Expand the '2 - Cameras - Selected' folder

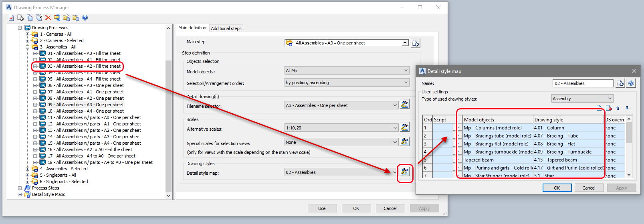click(x=28, y=40)
